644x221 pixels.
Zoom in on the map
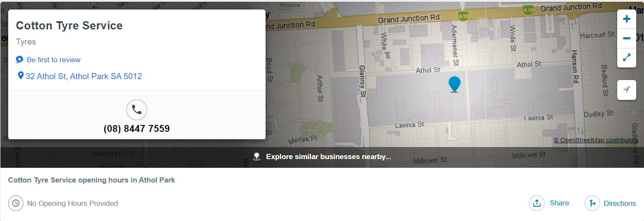tap(626, 19)
